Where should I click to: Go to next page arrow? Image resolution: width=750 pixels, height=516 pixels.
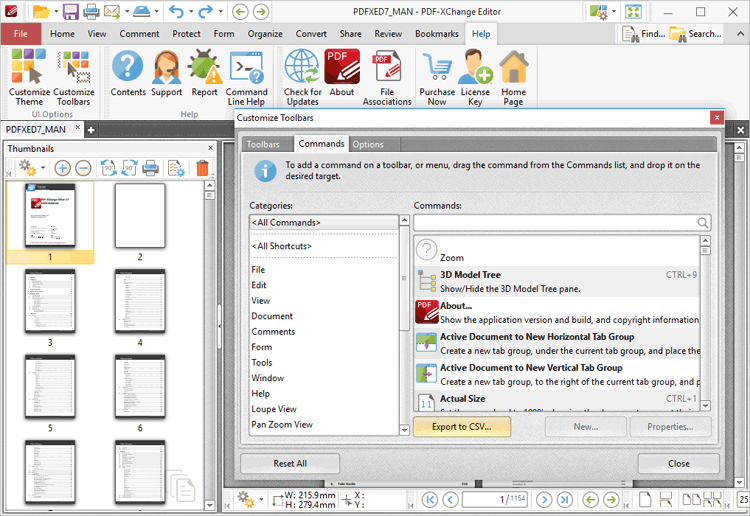point(544,500)
